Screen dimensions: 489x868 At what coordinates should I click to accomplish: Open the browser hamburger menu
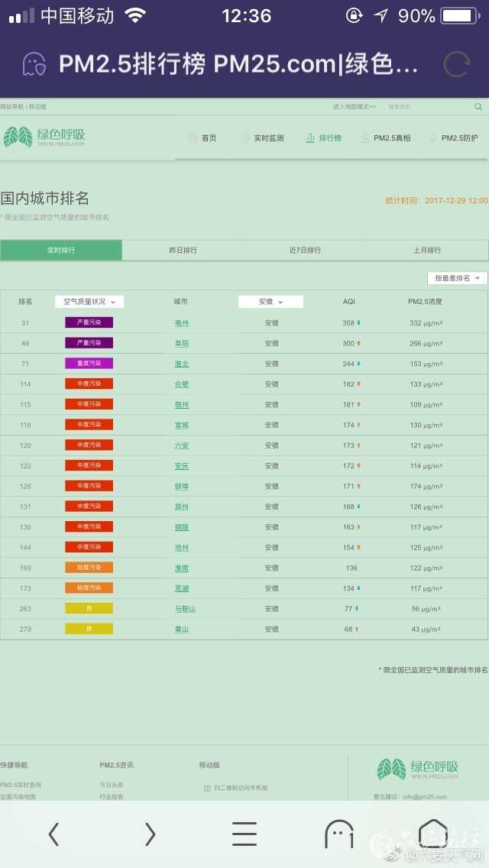coord(244,834)
